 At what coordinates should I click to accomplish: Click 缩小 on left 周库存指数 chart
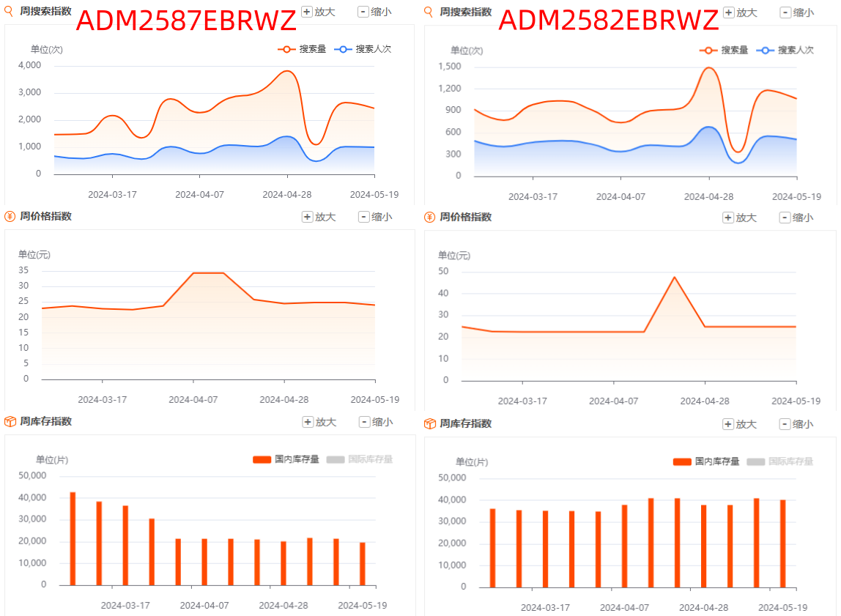(x=376, y=422)
